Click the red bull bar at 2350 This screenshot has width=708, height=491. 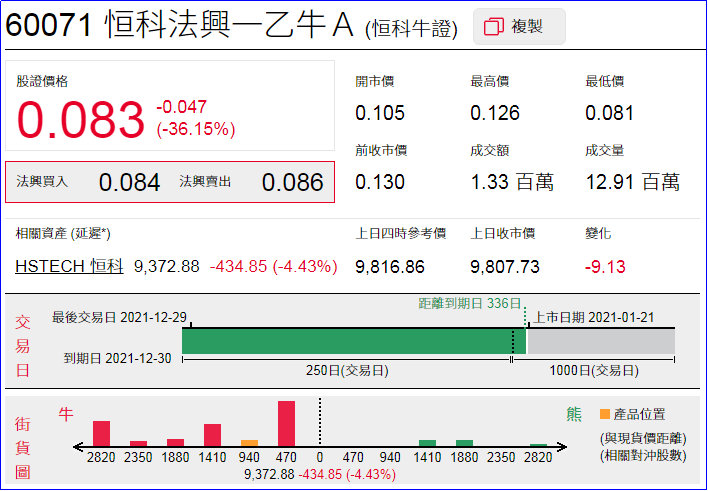click(138, 444)
